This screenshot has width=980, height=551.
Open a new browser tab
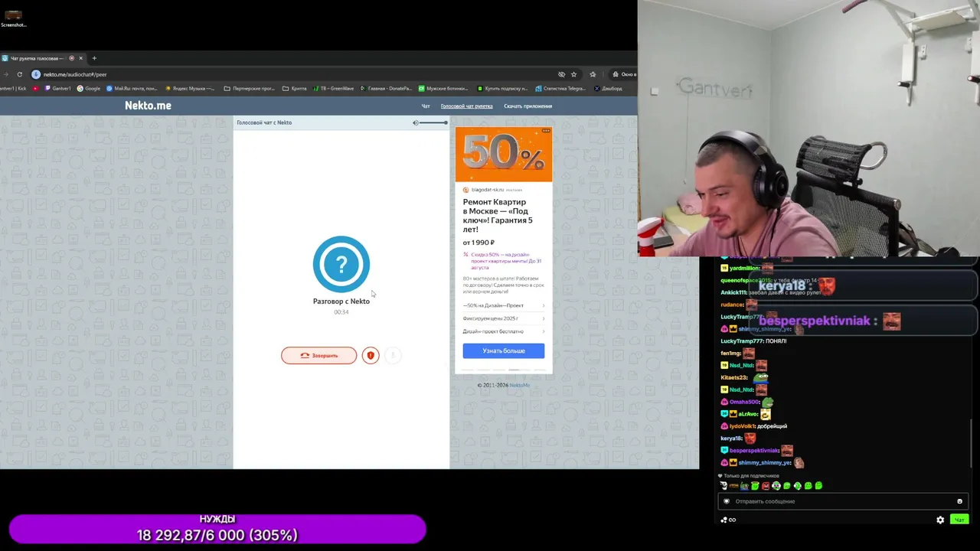pyautogui.click(x=94, y=58)
